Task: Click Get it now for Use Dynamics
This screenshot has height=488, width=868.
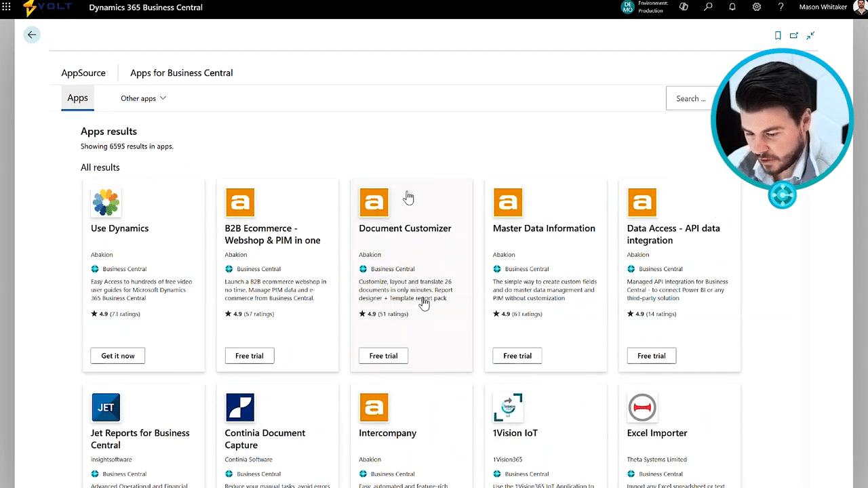Action: 118,356
